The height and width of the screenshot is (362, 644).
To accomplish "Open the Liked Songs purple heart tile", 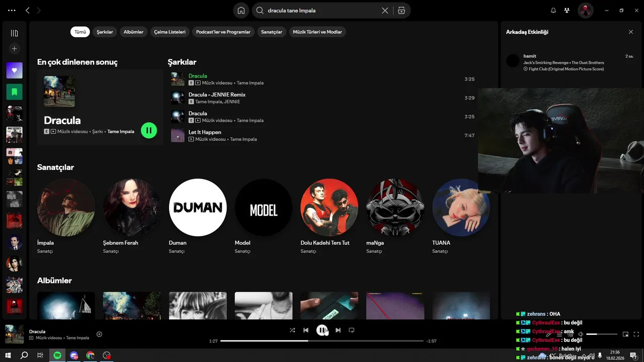I will pos(14,70).
